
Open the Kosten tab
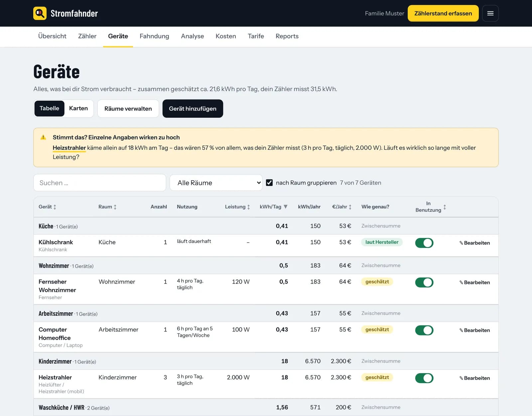coord(226,36)
